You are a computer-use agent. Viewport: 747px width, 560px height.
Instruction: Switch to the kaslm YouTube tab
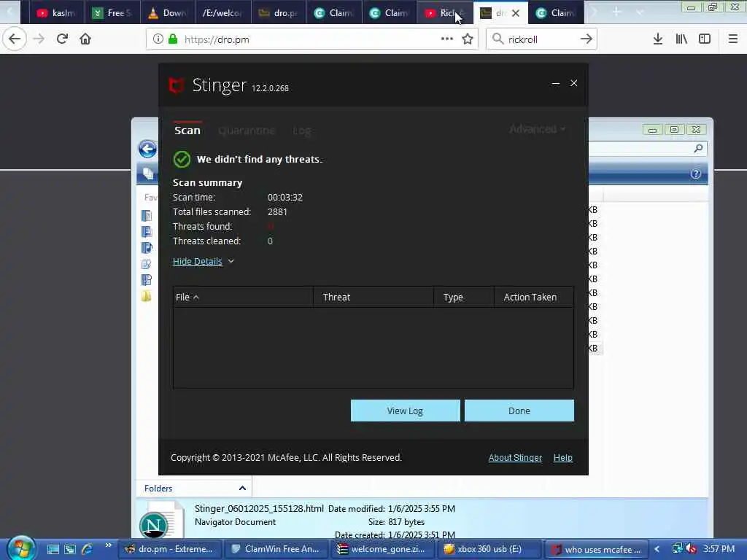[57, 13]
